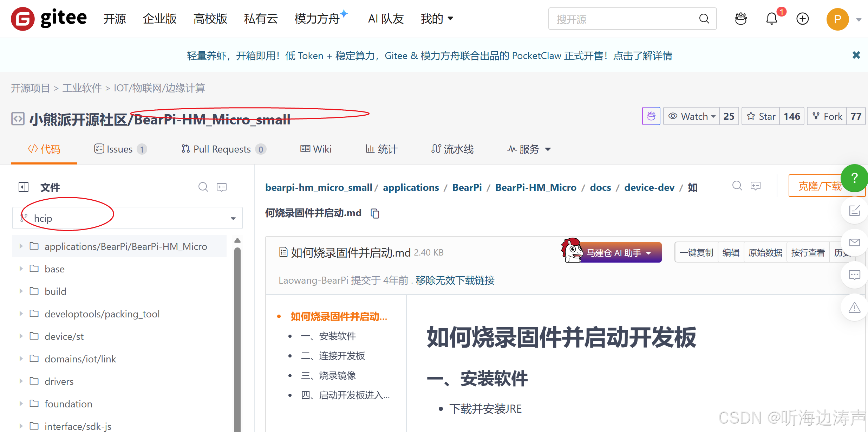The width and height of the screenshot is (868, 432).
Task: Expand the build folder
Action: (x=21, y=291)
